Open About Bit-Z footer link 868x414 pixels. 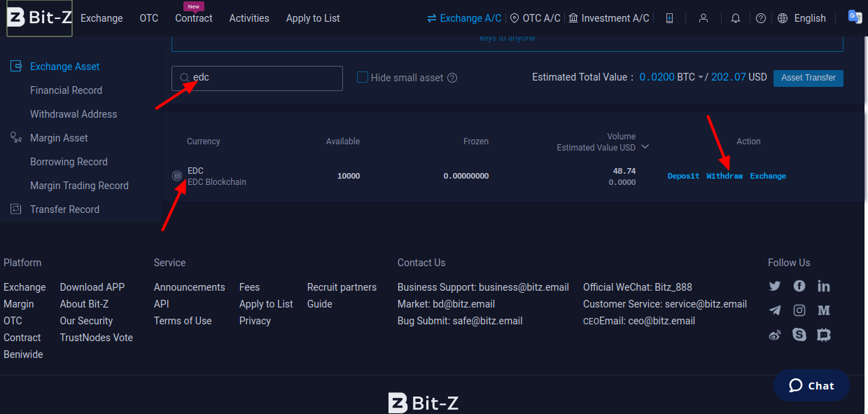[84, 304]
